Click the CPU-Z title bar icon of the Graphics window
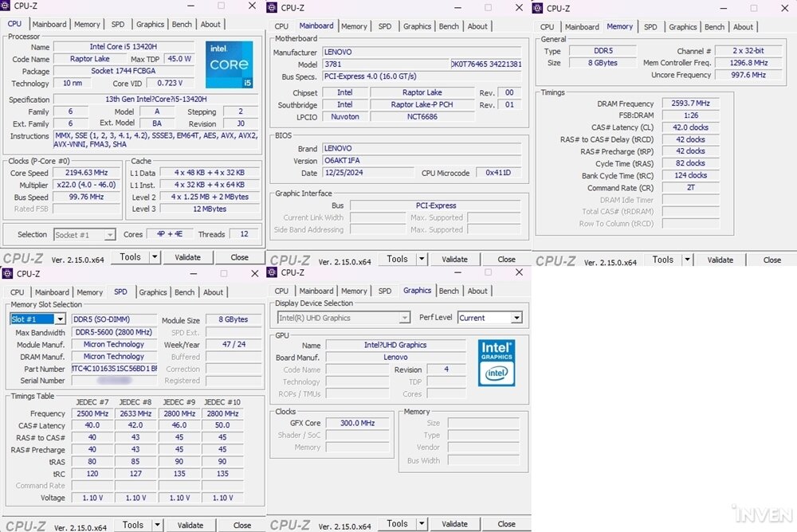Screen dimensions: 797x532 click(272, 272)
